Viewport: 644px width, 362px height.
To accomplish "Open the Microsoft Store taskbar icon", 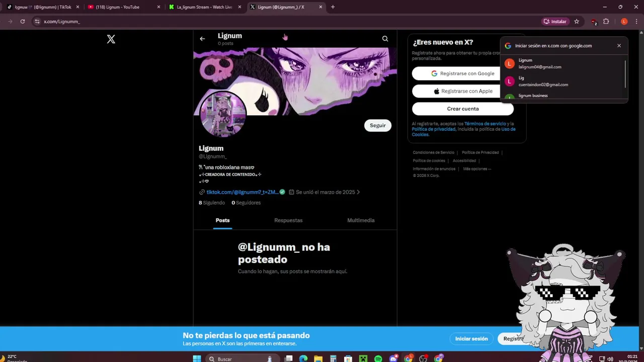I will click(348, 358).
